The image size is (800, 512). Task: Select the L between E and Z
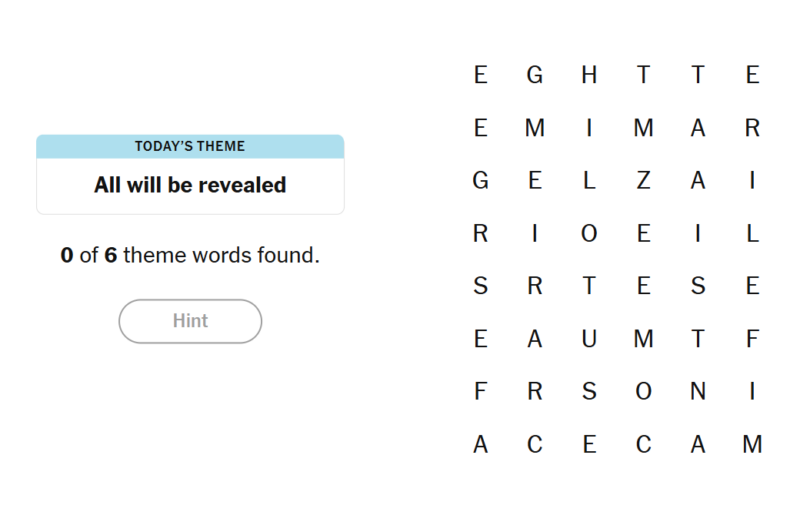pyautogui.click(x=589, y=181)
